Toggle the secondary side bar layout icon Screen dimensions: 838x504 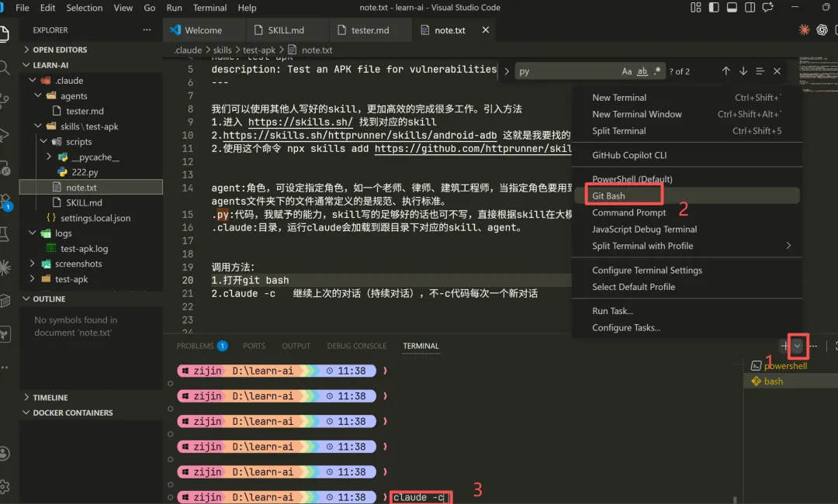click(x=750, y=8)
